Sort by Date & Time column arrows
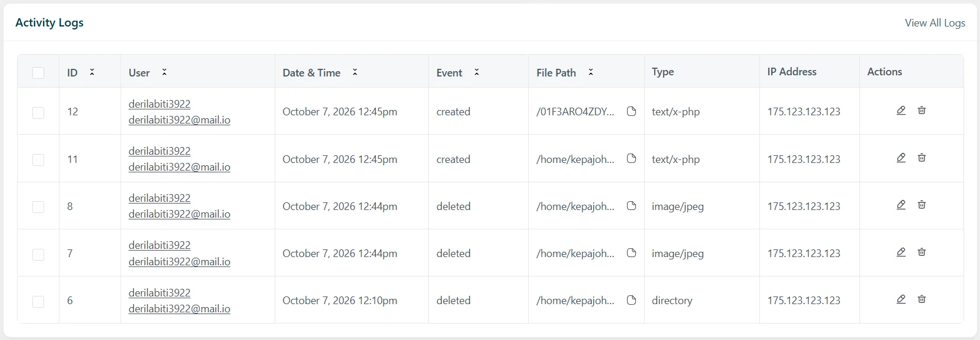The image size is (980, 340). (355, 72)
